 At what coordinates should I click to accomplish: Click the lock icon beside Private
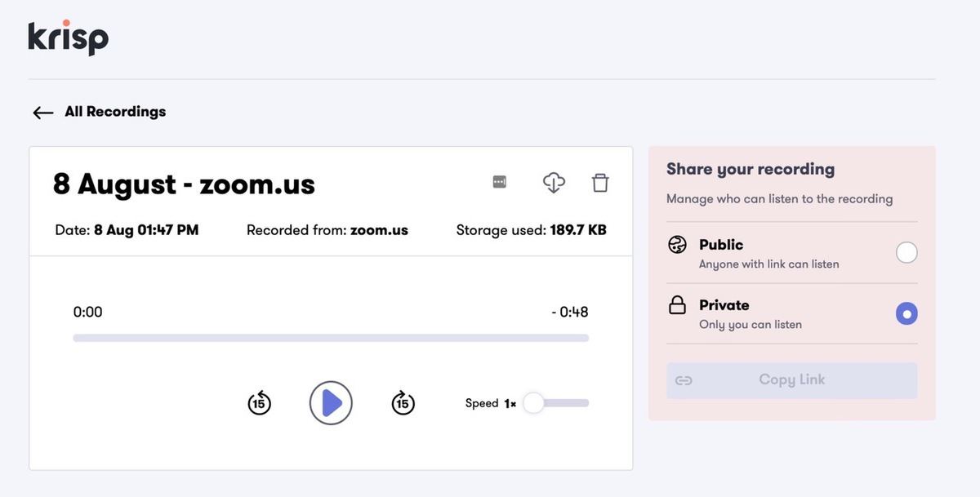tap(678, 305)
